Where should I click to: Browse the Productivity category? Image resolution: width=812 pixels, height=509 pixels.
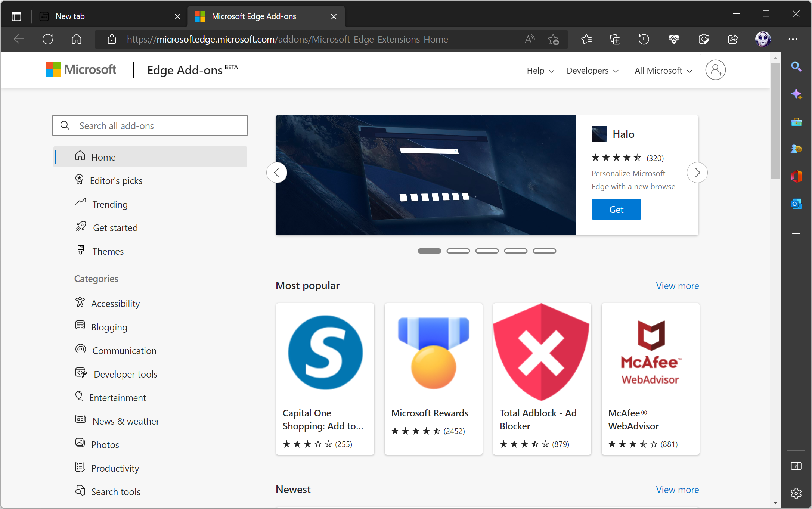click(107, 468)
